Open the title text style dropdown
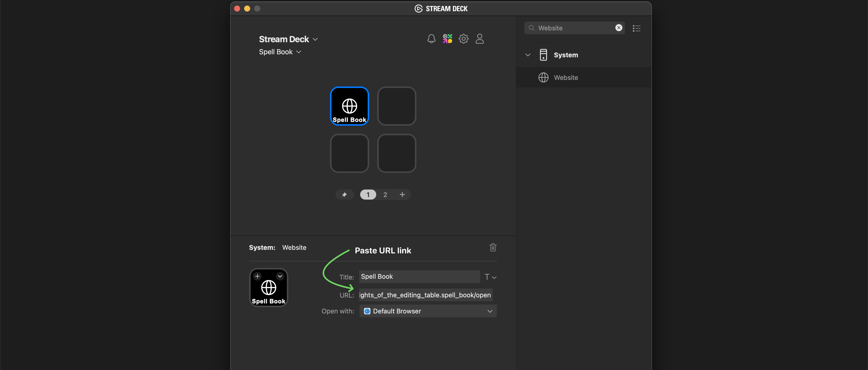This screenshot has width=868, height=370. (490, 277)
